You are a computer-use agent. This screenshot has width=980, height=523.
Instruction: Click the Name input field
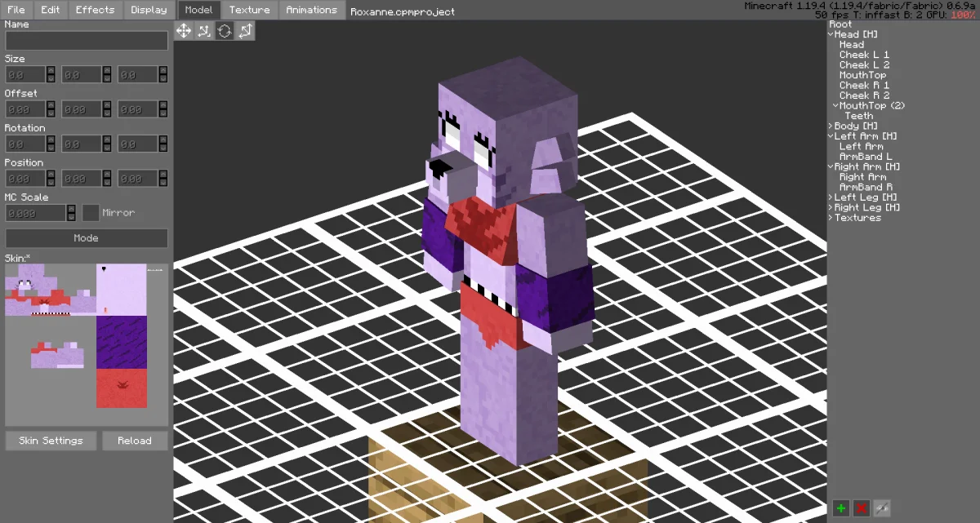point(87,40)
